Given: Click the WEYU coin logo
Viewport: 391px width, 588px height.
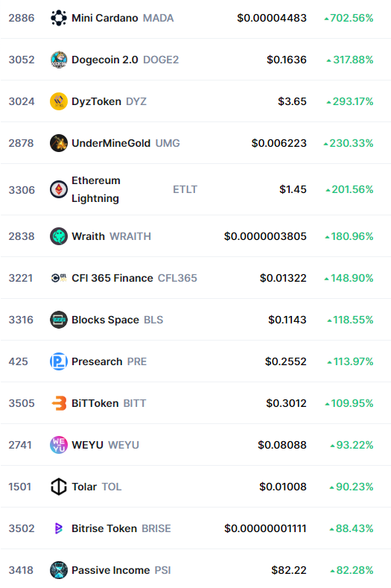Looking at the screenshot, I should (59, 445).
